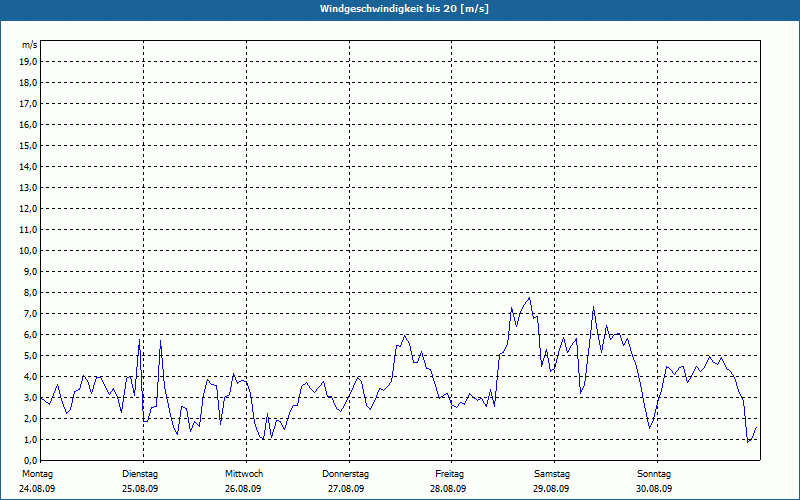This screenshot has width=800, height=500.
Task: Click the date "28.08.09"
Action: 448,489
